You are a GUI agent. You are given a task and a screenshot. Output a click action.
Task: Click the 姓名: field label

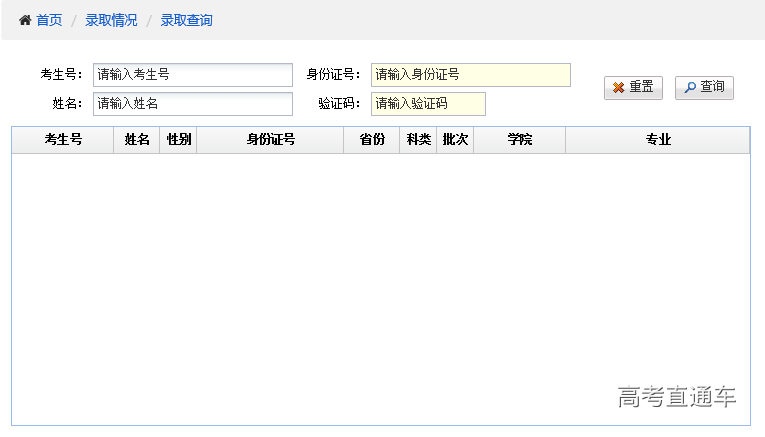[x=68, y=104]
